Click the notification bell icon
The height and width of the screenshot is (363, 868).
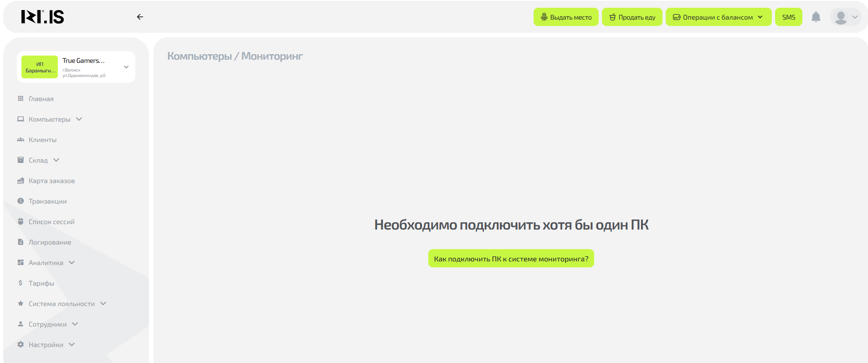click(x=816, y=17)
